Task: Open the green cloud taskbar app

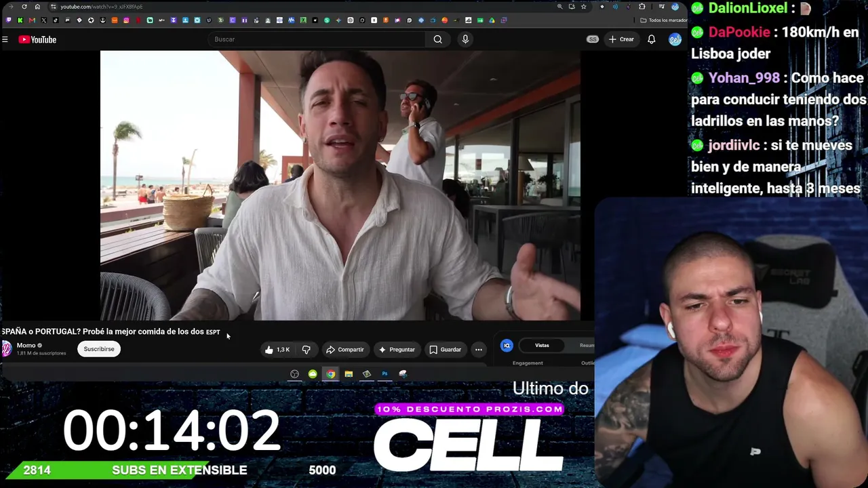Action: 313,374
